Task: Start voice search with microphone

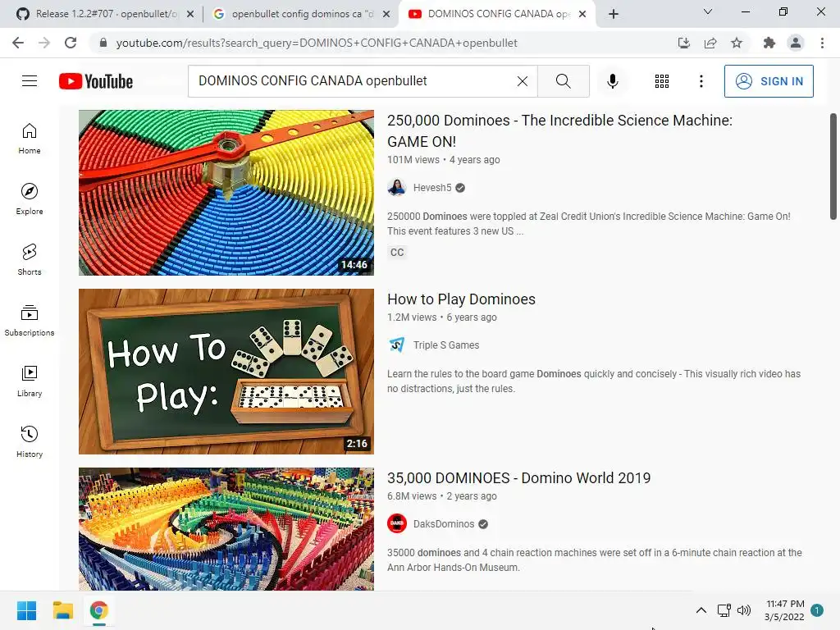Action: coord(612,81)
